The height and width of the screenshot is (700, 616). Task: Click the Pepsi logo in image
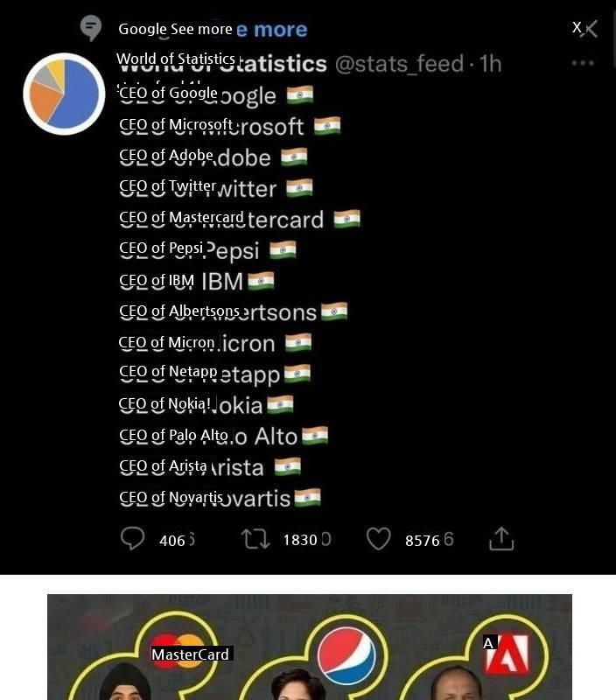point(346,654)
